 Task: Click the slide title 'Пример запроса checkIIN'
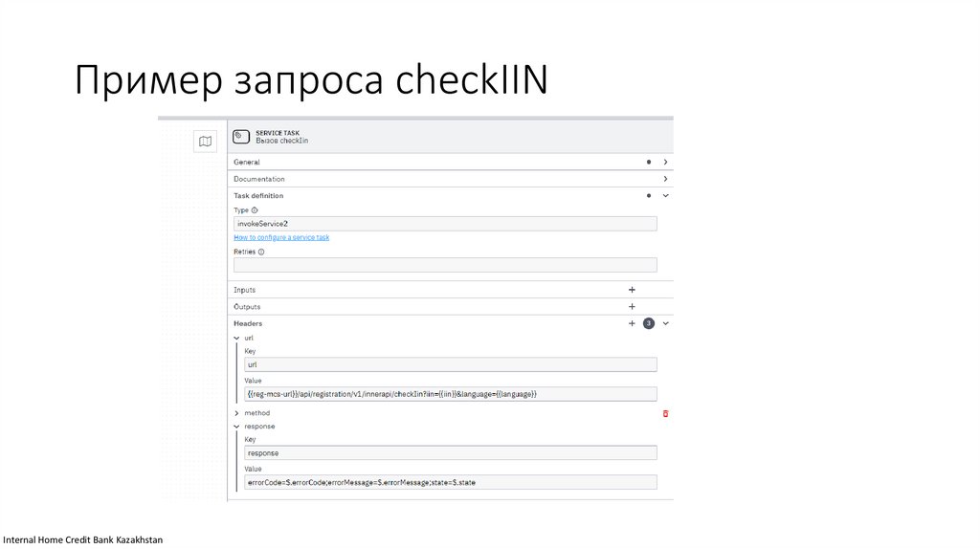pos(311,80)
